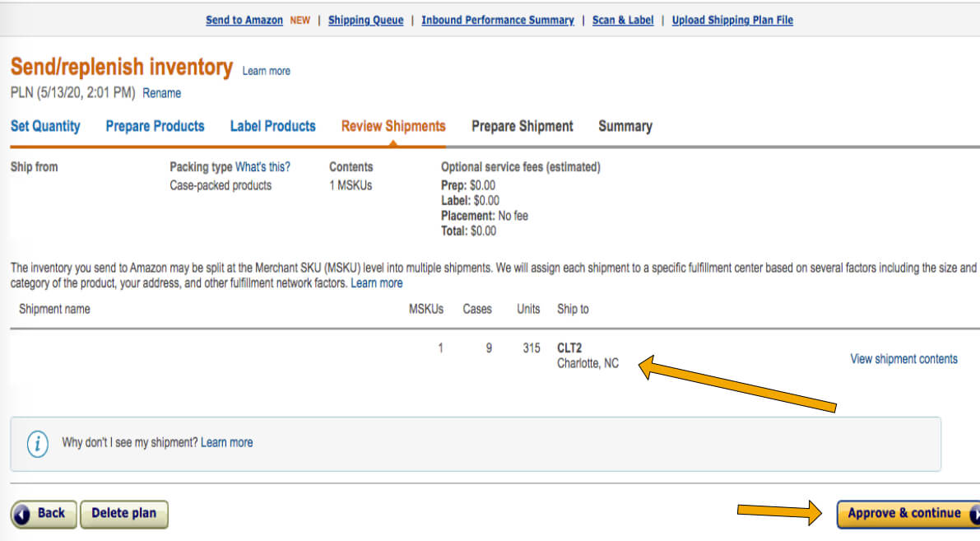Open the Prepare Shipment tab
The image size is (980, 541).
[x=522, y=126]
